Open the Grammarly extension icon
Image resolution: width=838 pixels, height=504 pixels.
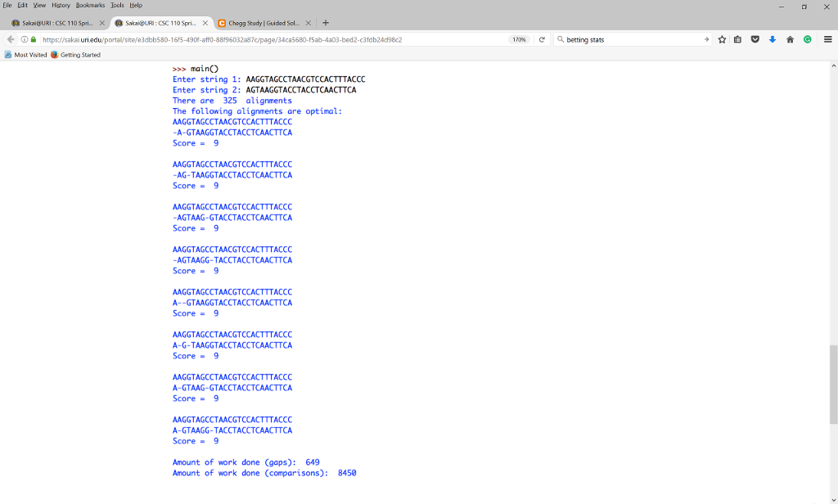coord(808,38)
